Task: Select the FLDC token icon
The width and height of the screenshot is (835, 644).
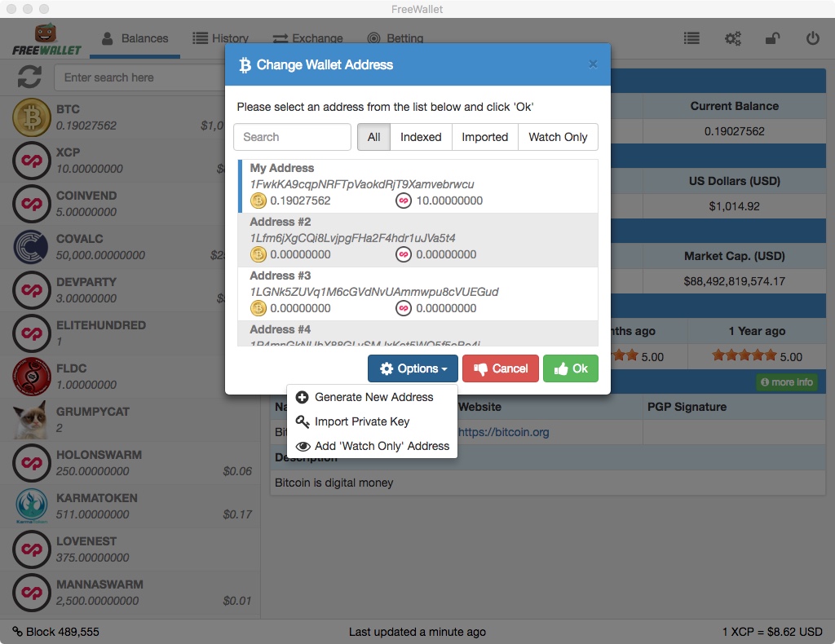Action: pyautogui.click(x=32, y=377)
